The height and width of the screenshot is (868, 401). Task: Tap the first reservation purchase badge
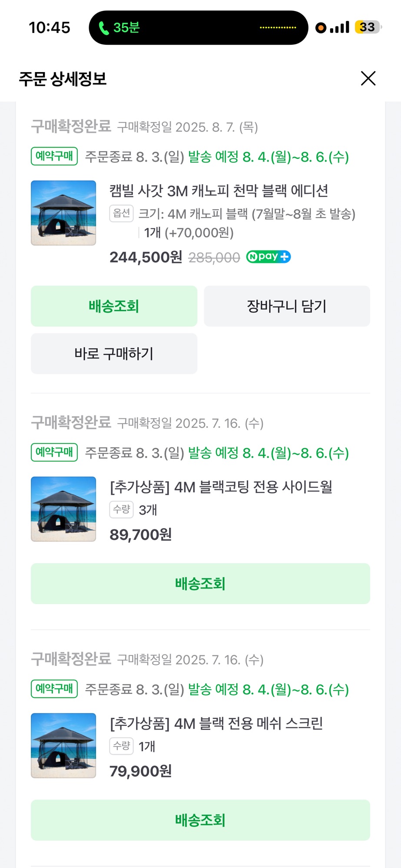pos(54,156)
